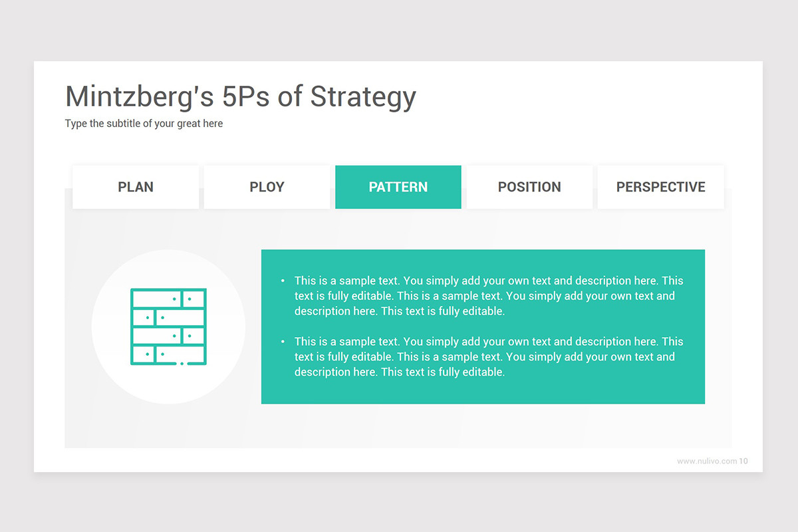The image size is (798, 532).
Task: Select the Mintzberg's 5Ps of Strategy title
Action: pyautogui.click(x=241, y=97)
